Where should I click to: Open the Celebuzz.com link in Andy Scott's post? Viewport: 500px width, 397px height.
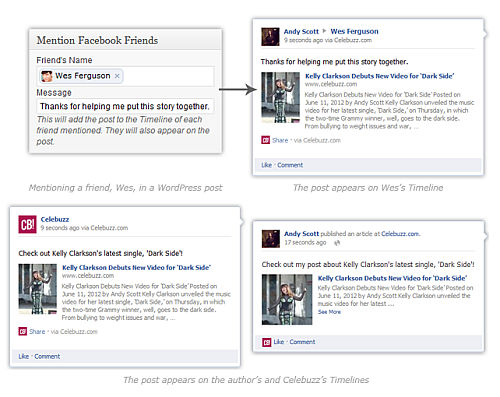pyautogui.click(x=400, y=234)
